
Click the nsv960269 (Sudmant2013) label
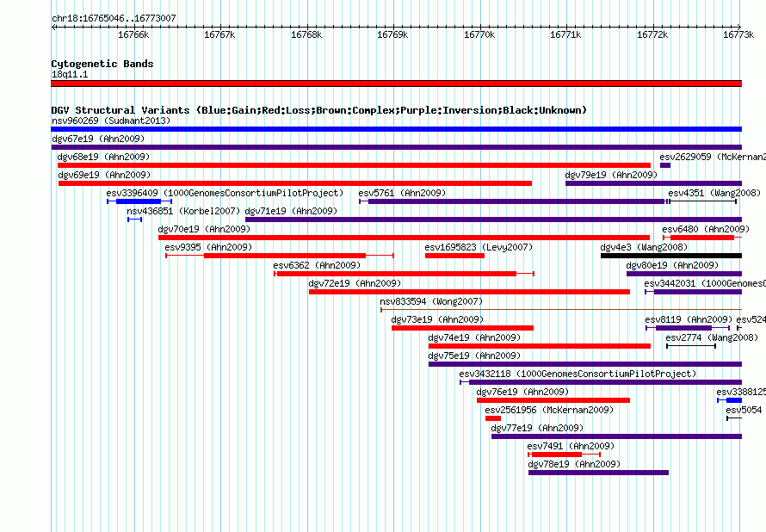[x=111, y=121]
